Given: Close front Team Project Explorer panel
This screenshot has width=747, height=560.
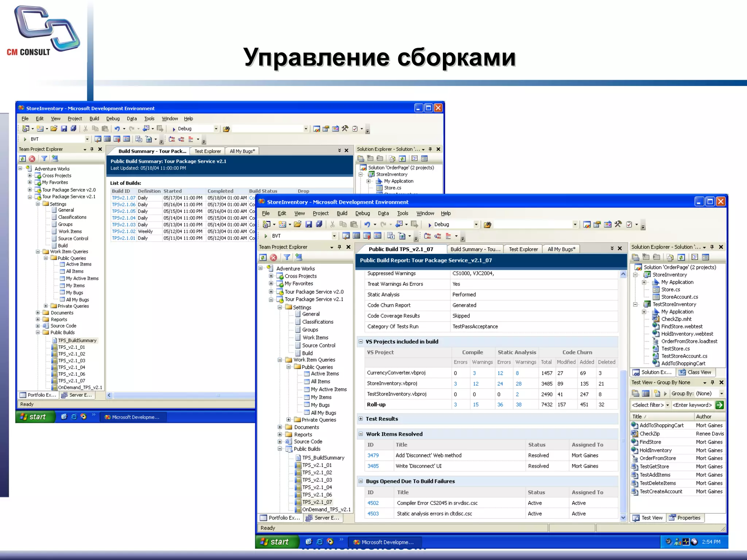Looking at the screenshot, I should click(348, 247).
